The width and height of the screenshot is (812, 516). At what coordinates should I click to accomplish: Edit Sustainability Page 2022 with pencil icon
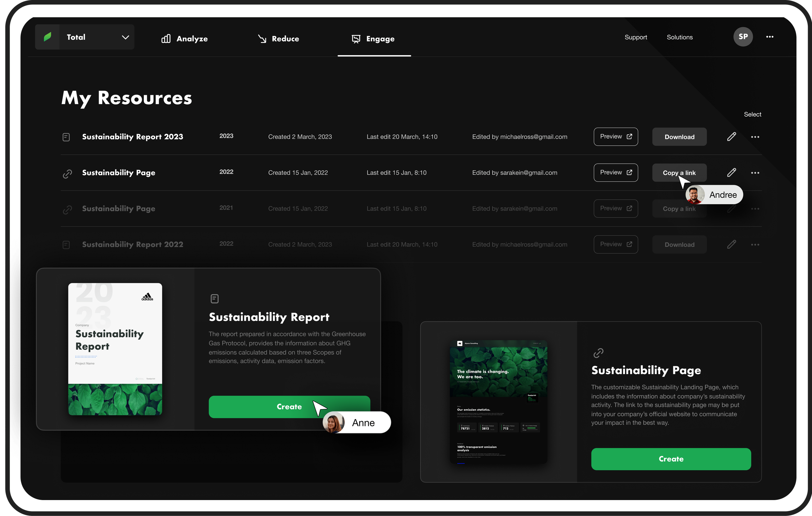pos(731,172)
